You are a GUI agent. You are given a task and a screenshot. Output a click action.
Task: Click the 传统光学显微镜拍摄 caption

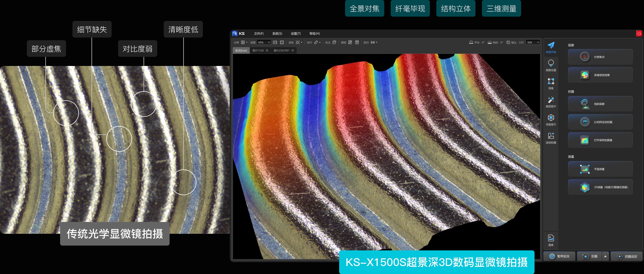[x=115, y=234]
